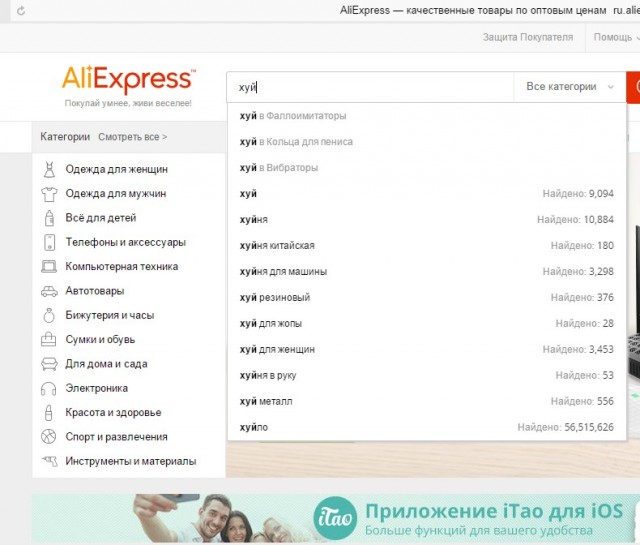This screenshot has height=545, width=640.
Task: Select the Для дома и сада category
Action: 106,364
